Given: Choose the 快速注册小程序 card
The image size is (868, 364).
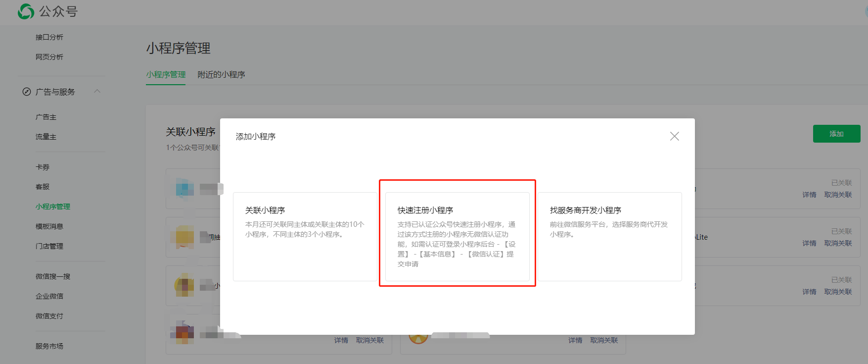Looking at the screenshot, I should [457, 237].
